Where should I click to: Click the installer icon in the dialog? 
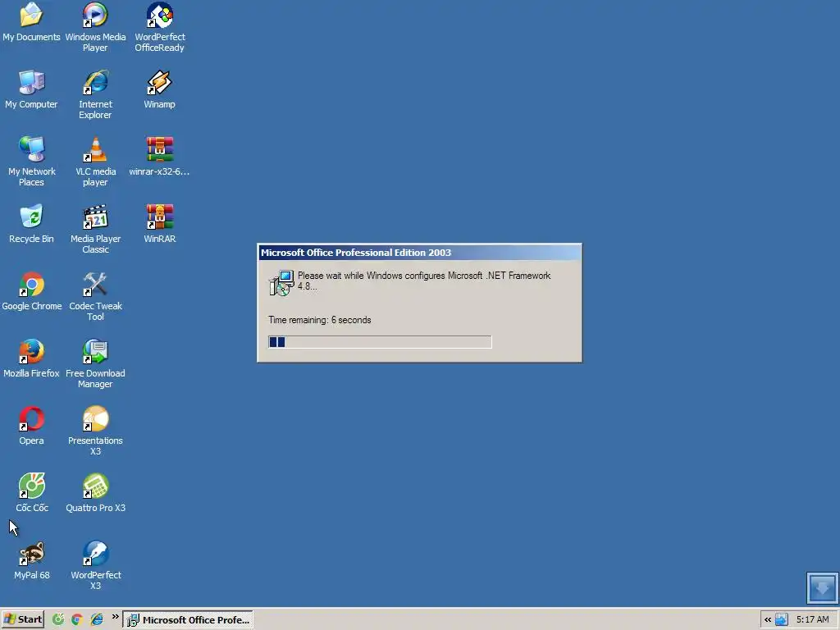[281, 283]
